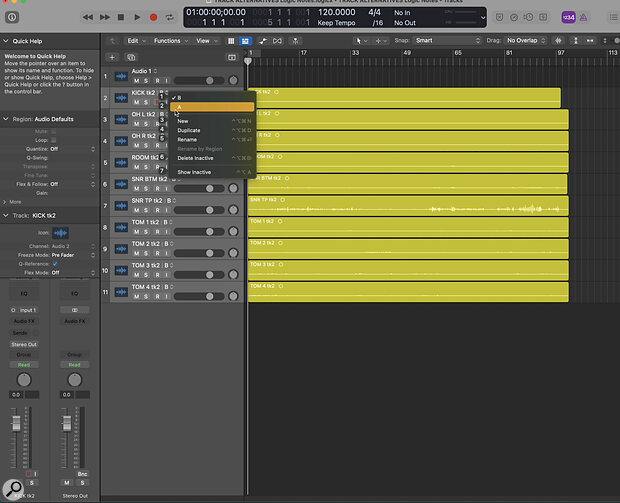The image size is (620, 503).
Task: Click the SNR BTM tk2 volume slider
Action: click(199, 189)
